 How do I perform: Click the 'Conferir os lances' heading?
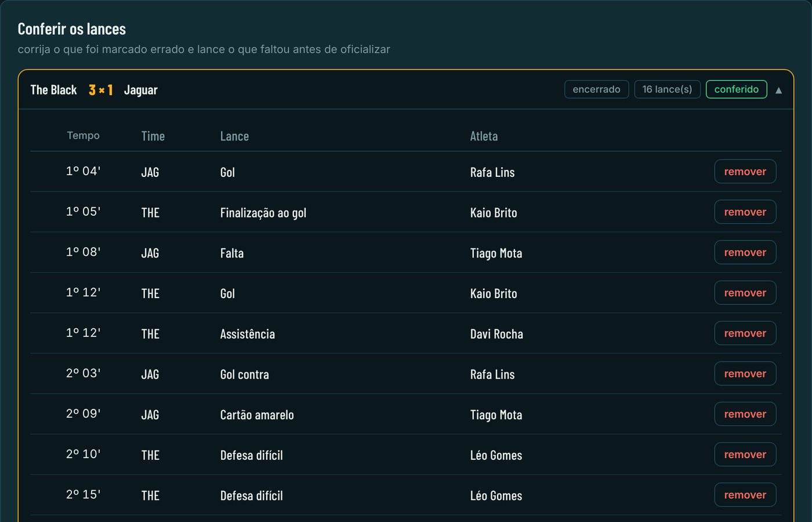coord(72,29)
